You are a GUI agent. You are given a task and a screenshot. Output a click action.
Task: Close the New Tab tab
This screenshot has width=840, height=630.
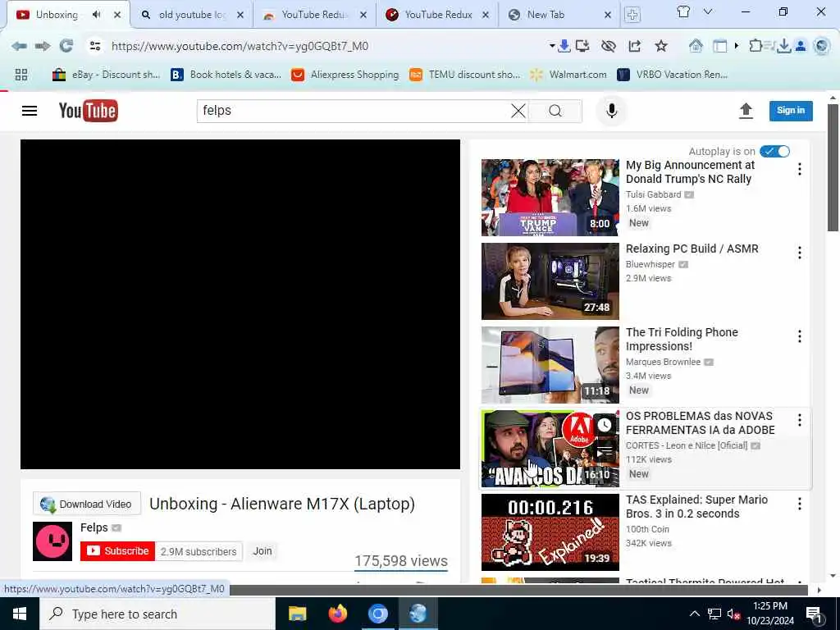pyautogui.click(x=608, y=15)
